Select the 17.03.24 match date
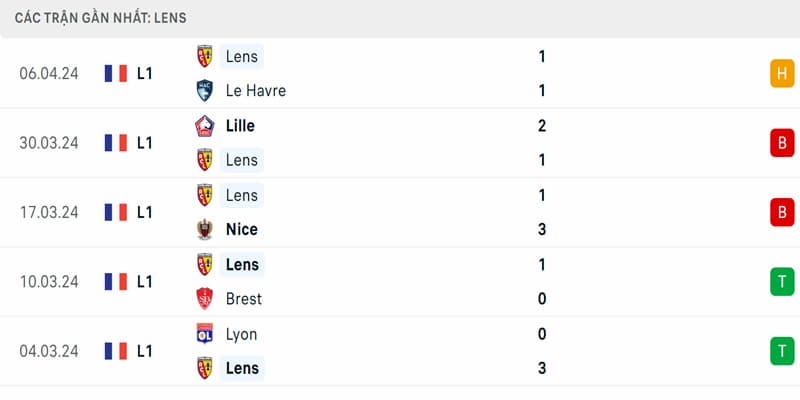The width and height of the screenshot is (800, 400). coord(49,212)
